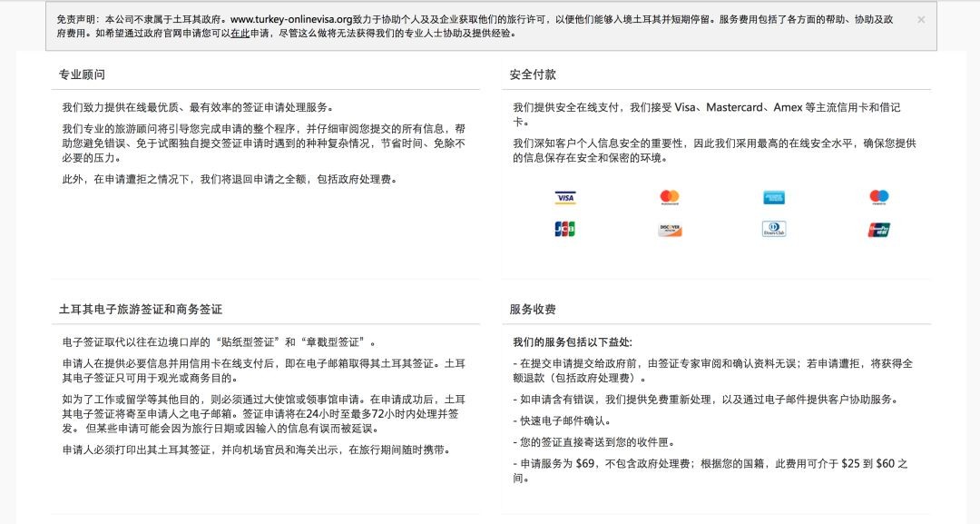Click the Visa card icon
This screenshot has width=980, height=524.
point(564,197)
